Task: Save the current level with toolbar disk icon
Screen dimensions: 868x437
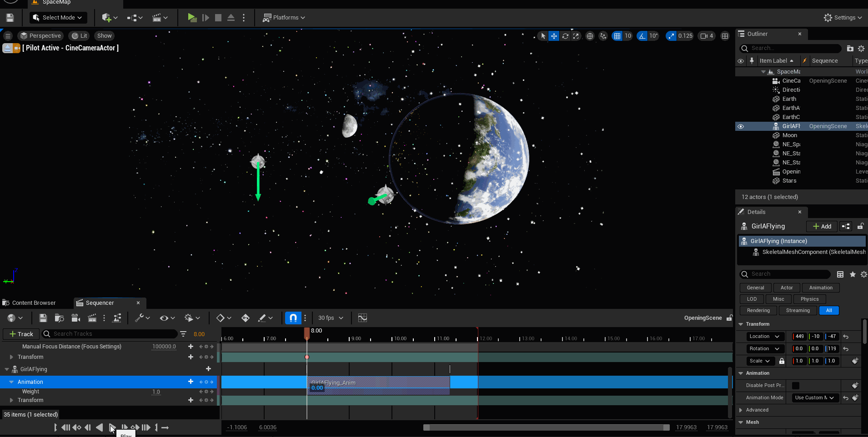Action: (x=10, y=18)
